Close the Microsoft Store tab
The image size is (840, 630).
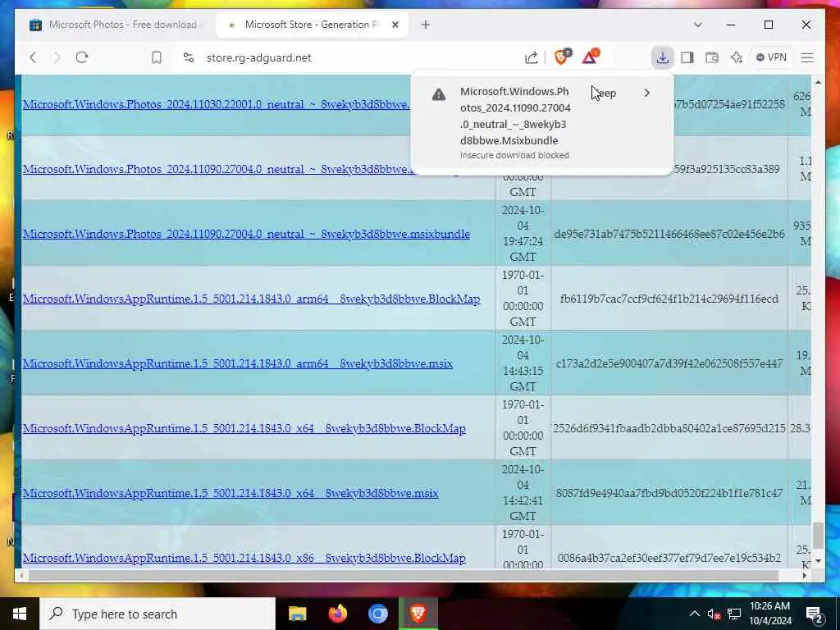[395, 25]
